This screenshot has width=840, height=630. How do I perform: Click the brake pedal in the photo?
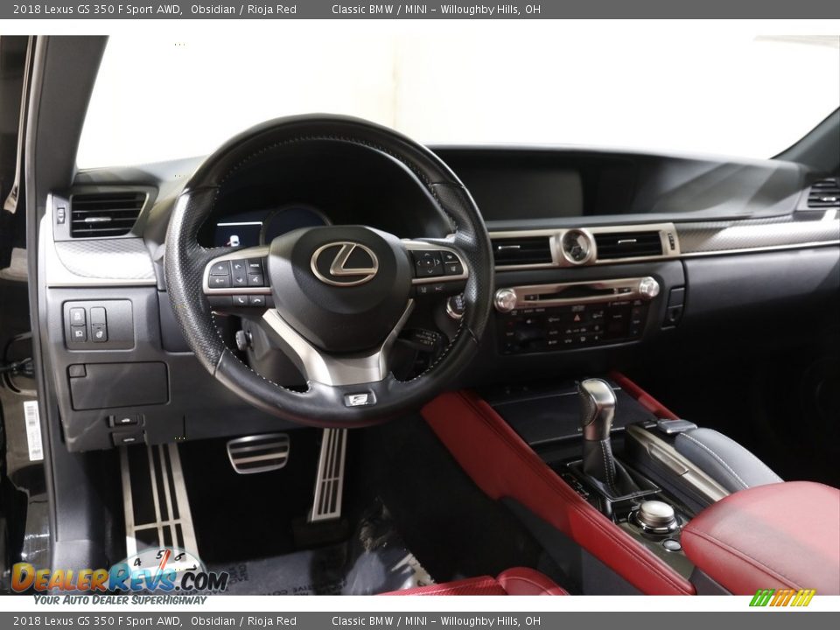pyautogui.click(x=258, y=453)
